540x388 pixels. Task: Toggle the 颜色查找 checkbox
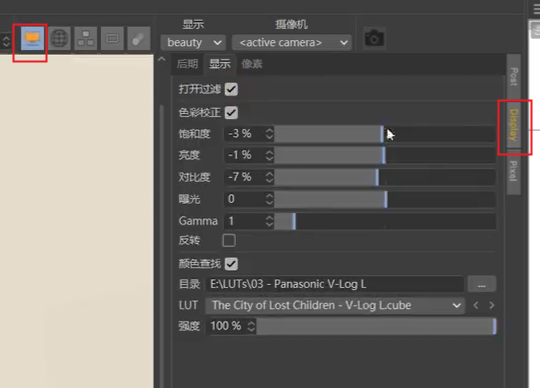pyautogui.click(x=231, y=264)
